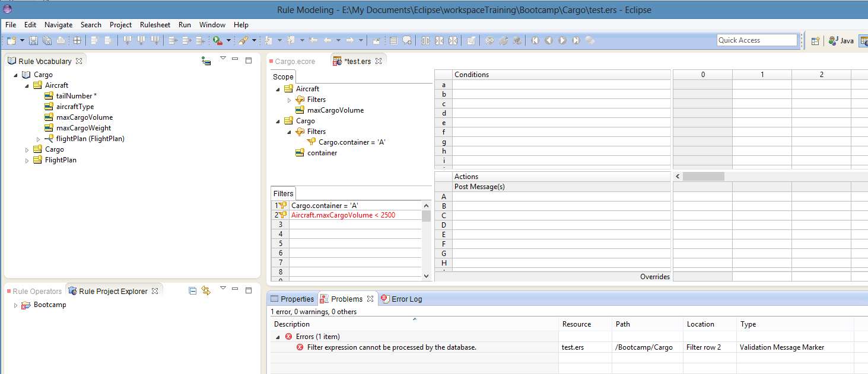Open the Rulesheet menu
Image resolution: width=868 pixels, height=374 pixels.
[x=155, y=25]
